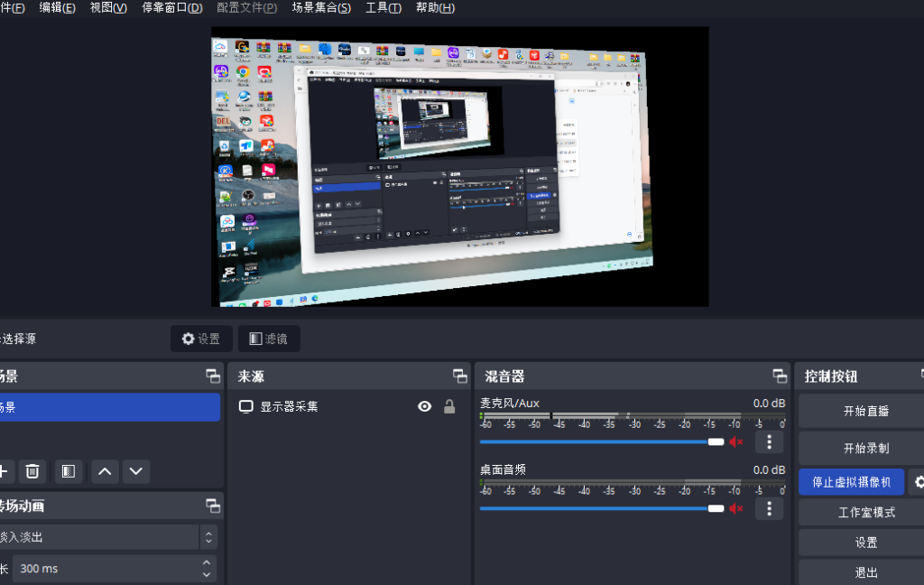This screenshot has height=585, width=924.
Task: Open virtual camera settings gear
Action: [919, 481]
